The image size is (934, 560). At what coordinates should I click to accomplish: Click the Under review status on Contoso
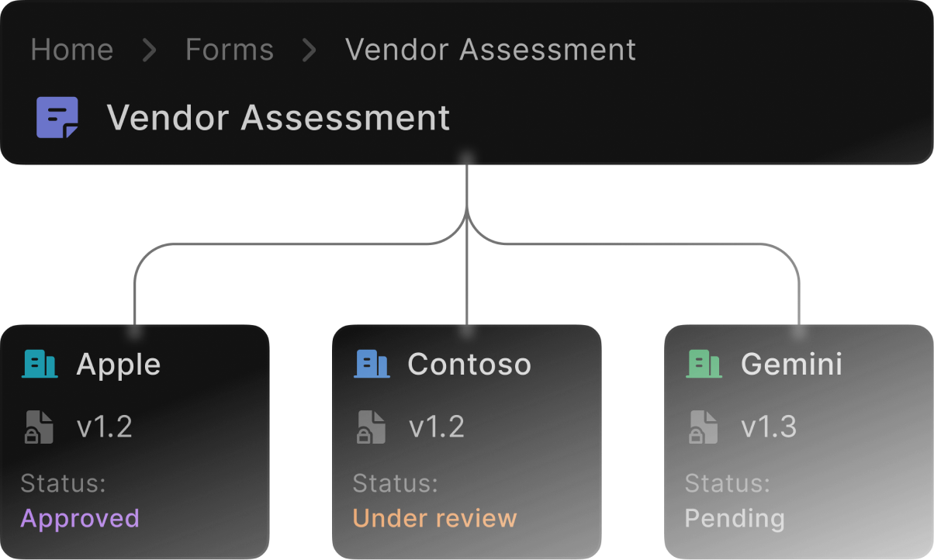coord(434,518)
